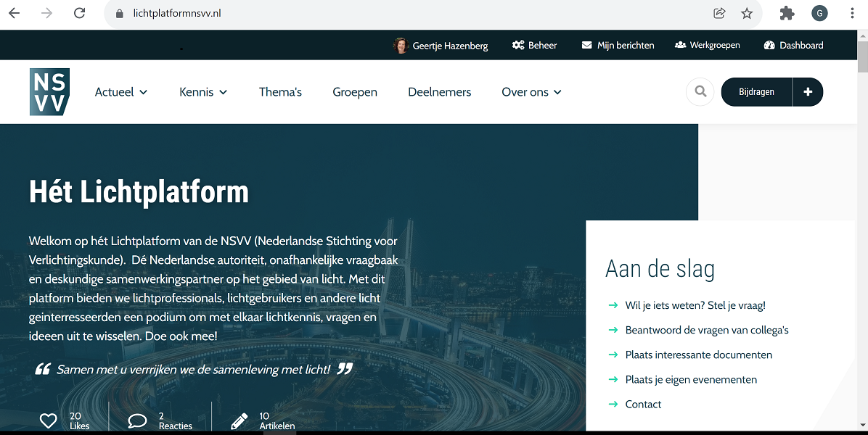868x435 pixels.
Task: Click arrow icon before 'Plaats je eigen evenementen'
Action: coord(613,380)
